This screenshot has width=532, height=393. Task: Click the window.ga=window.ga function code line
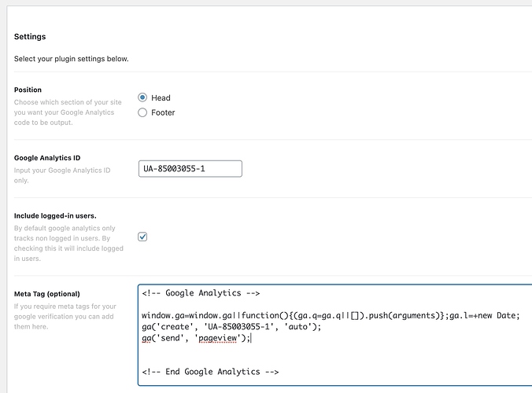(331, 315)
